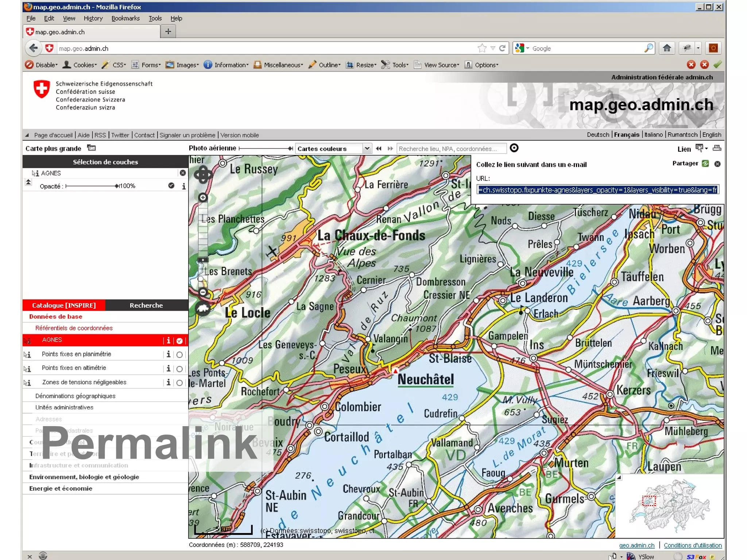Switch to the Recherche tab
The height and width of the screenshot is (560, 747).
(x=146, y=305)
